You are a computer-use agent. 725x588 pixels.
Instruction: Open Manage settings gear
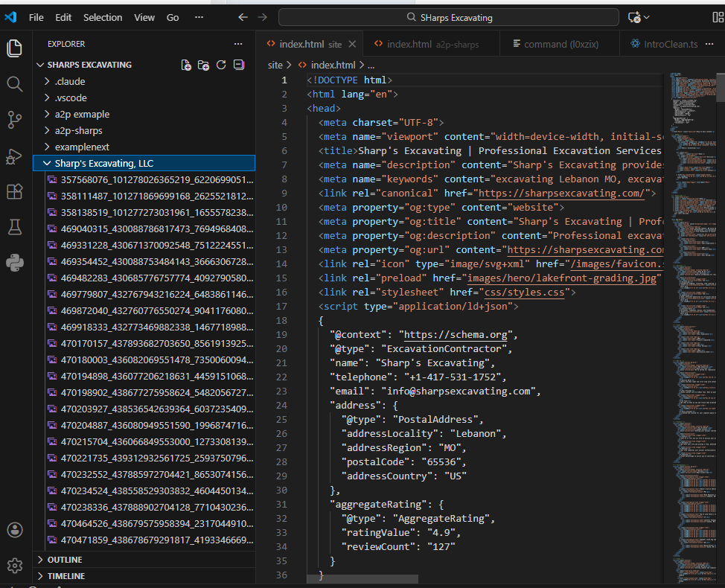15,566
